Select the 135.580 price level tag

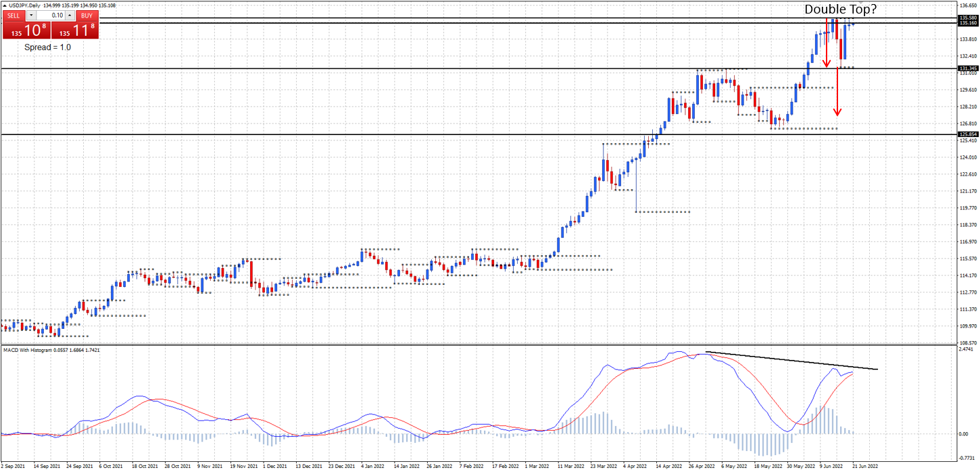click(x=968, y=18)
